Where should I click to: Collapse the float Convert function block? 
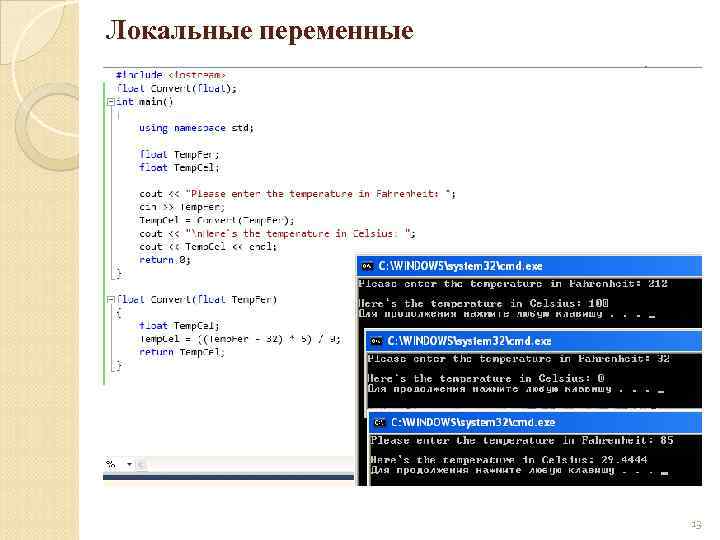(x=111, y=299)
